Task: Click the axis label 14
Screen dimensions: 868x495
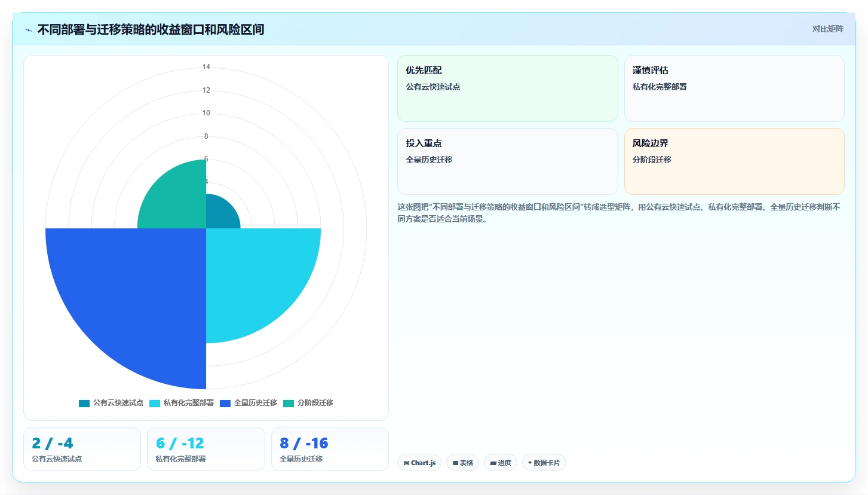Action: pyautogui.click(x=206, y=67)
